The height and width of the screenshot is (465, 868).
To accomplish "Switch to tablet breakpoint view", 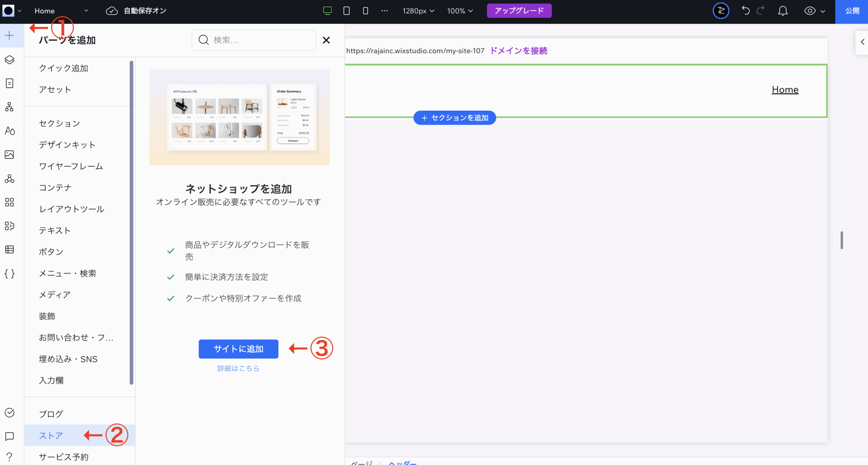I will [346, 11].
